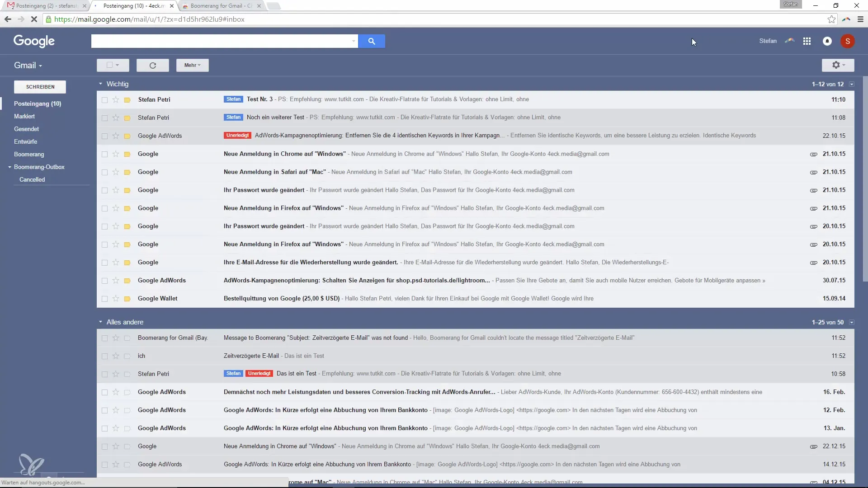Screen dimensions: 868x488
Task: View the site security padlock
Action: coord(48,19)
